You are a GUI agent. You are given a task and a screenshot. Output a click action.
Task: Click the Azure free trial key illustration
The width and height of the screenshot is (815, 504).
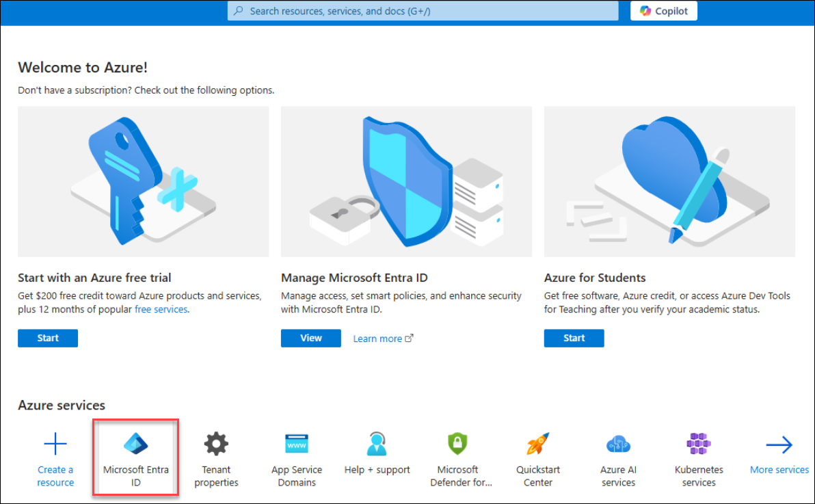coord(144,181)
